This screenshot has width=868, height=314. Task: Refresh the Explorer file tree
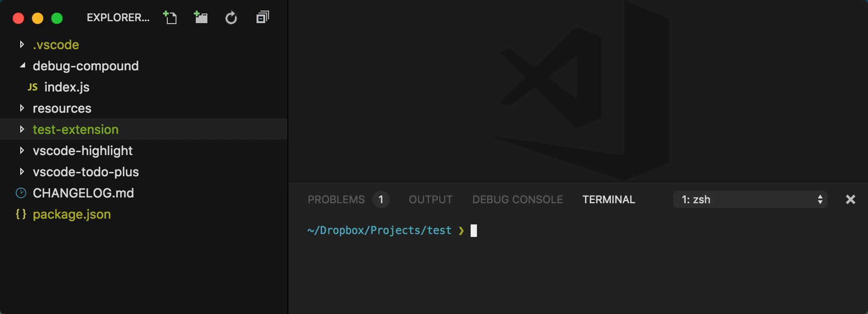click(x=231, y=18)
